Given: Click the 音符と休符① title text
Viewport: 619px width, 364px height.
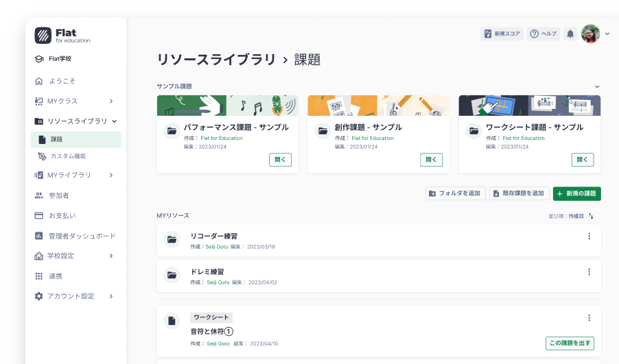Looking at the screenshot, I should click(211, 332).
